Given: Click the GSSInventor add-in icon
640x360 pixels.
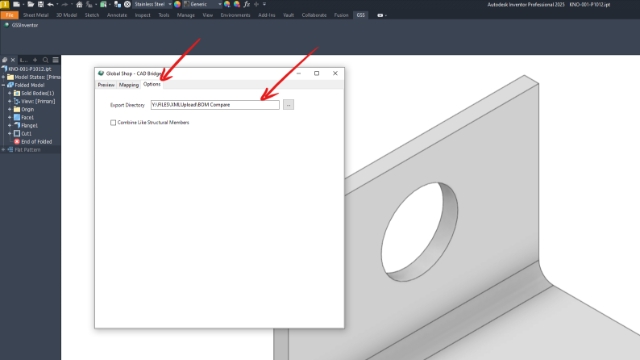Looking at the screenshot, I should click(7, 25).
